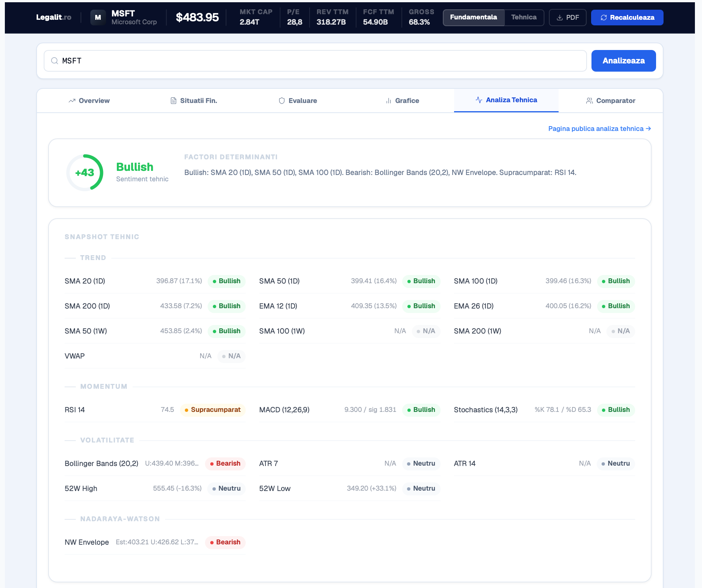Click the 52W Low Neutru badge
Viewport: 702px width, 588px height.
pos(421,488)
